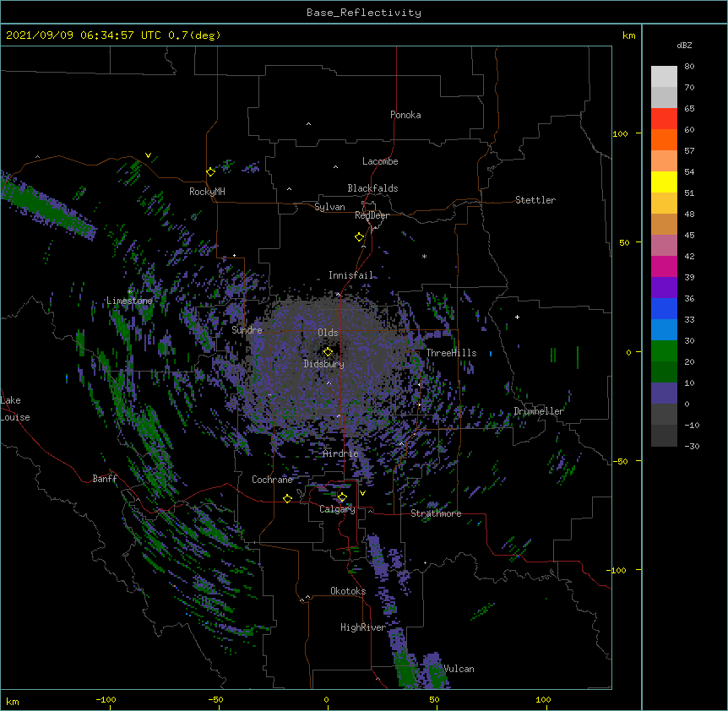Viewport: 728px width, 711px height.
Task: Pick the red swatch in dBZ legend
Action: pos(664,118)
